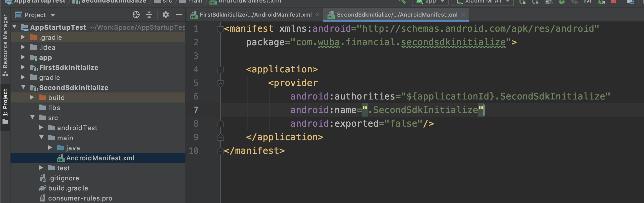Expand the test folder

41,168
